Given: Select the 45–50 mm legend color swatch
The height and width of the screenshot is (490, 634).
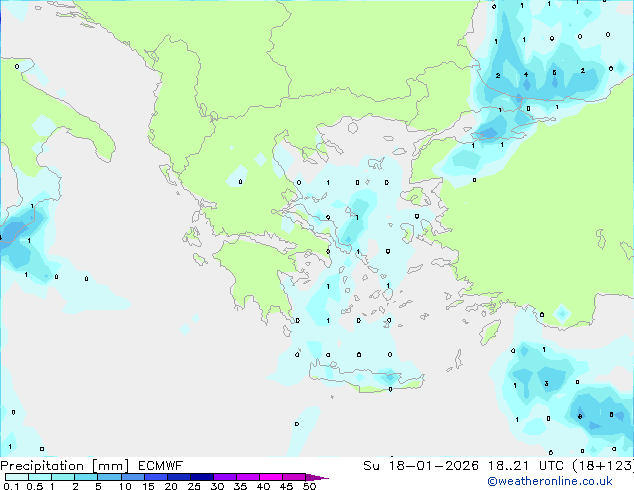Looking at the screenshot, I should pyautogui.click(x=294, y=477).
